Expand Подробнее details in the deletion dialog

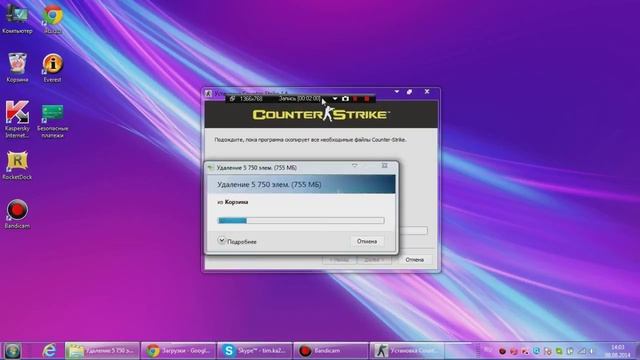pyautogui.click(x=237, y=241)
